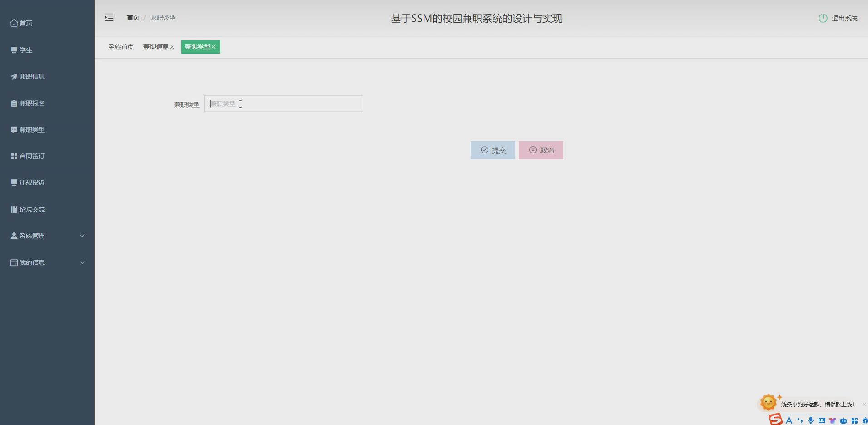This screenshot has height=425, width=868.
Task: Toggle Chinese/English with the A icon
Action: 789,420
